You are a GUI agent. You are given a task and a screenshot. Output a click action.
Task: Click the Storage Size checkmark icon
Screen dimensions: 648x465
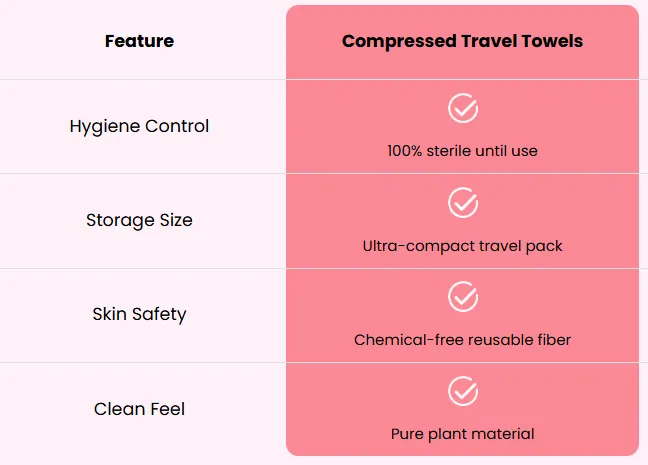pos(463,203)
